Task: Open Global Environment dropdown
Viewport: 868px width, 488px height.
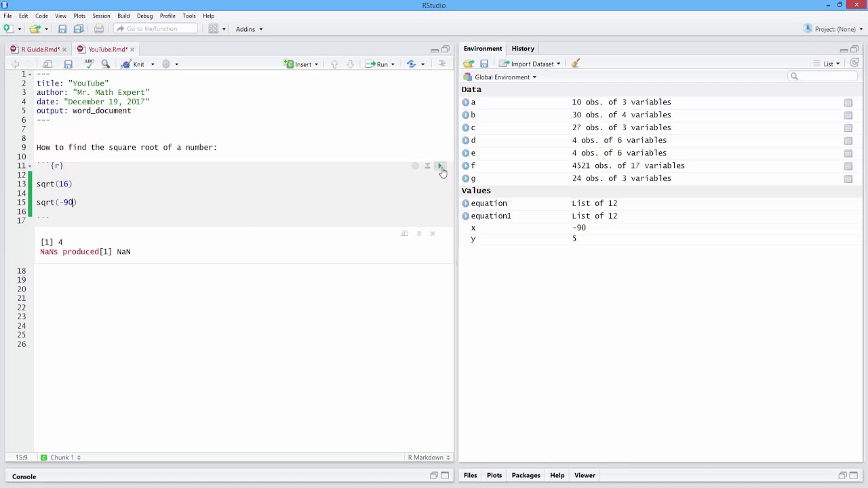Action: point(500,77)
